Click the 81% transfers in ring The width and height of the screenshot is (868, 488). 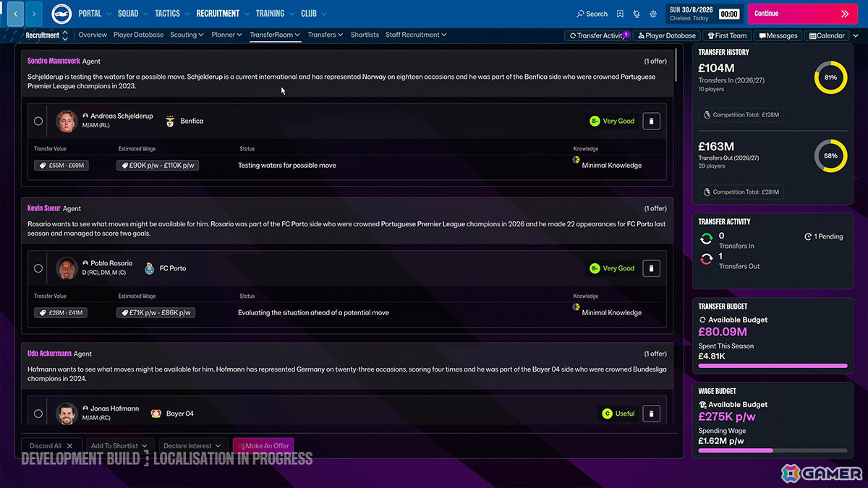[830, 77]
